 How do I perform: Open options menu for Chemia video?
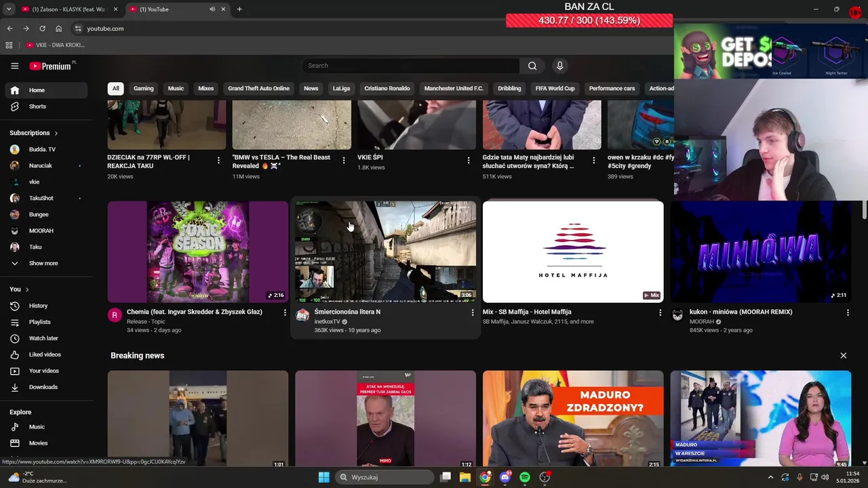[x=285, y=312]
